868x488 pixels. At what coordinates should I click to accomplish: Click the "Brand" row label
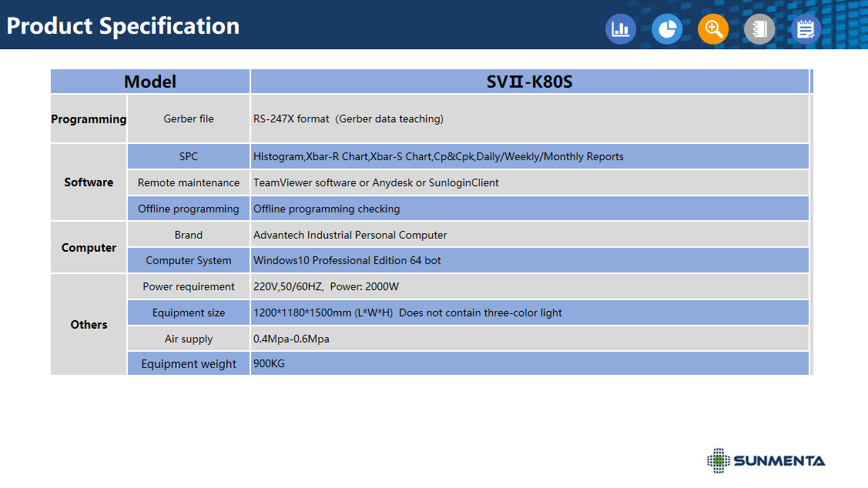tap(188, 235)
